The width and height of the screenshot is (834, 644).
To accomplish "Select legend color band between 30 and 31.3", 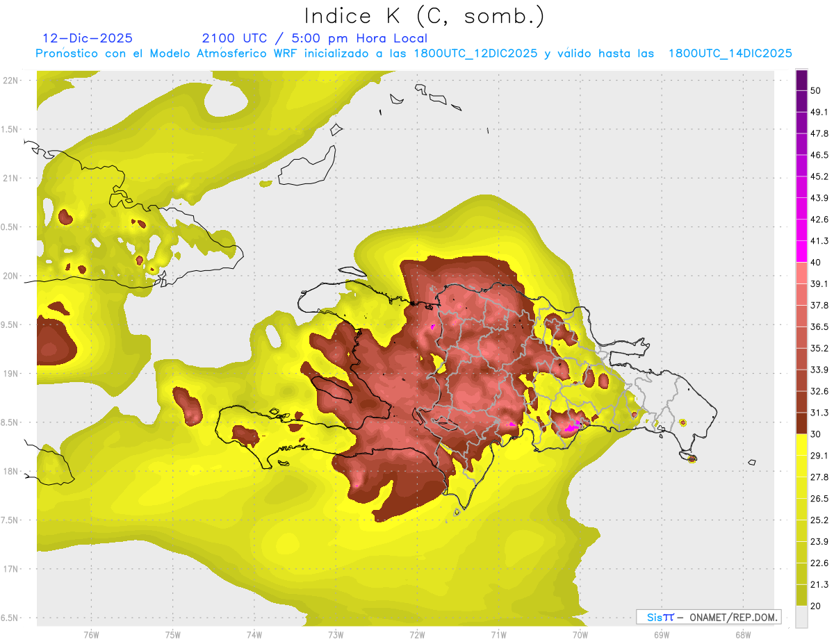I will [801, 423].
